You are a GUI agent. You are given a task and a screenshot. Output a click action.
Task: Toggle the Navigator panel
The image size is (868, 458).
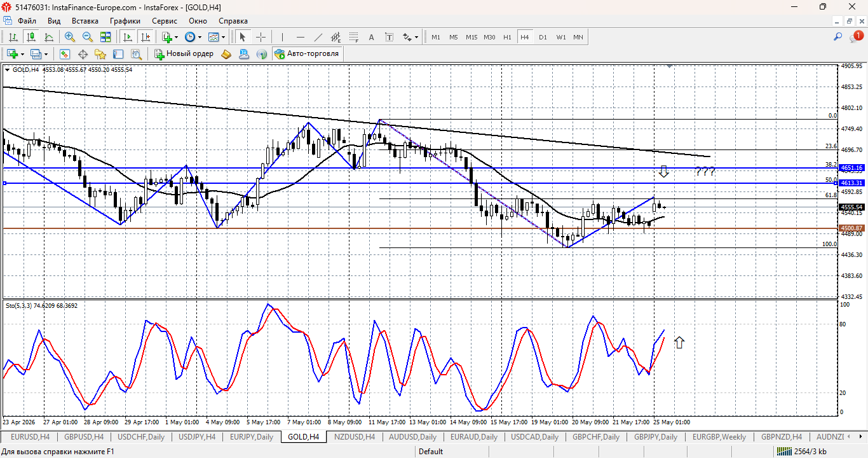click(100, 54)
